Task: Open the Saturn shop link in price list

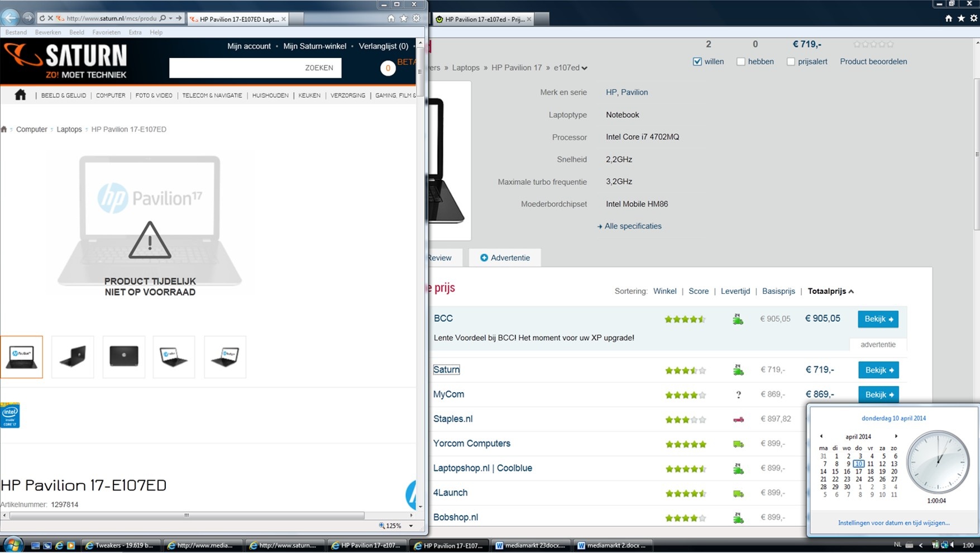Action: (446, 369)
